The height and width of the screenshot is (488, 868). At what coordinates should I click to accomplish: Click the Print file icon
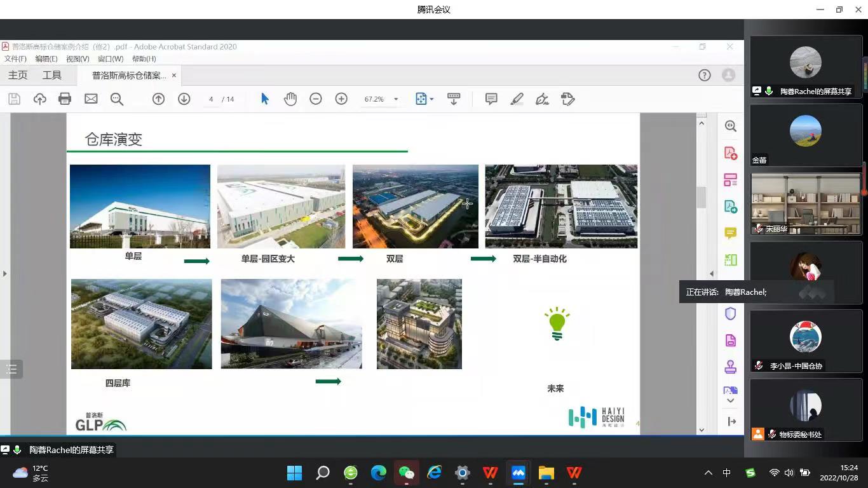point(65,99)
